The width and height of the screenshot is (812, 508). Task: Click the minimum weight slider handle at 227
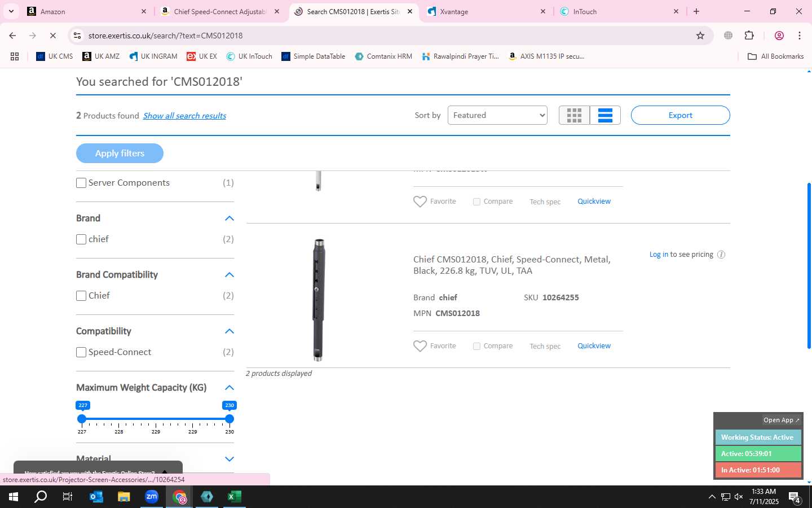(x=82, y=419)
